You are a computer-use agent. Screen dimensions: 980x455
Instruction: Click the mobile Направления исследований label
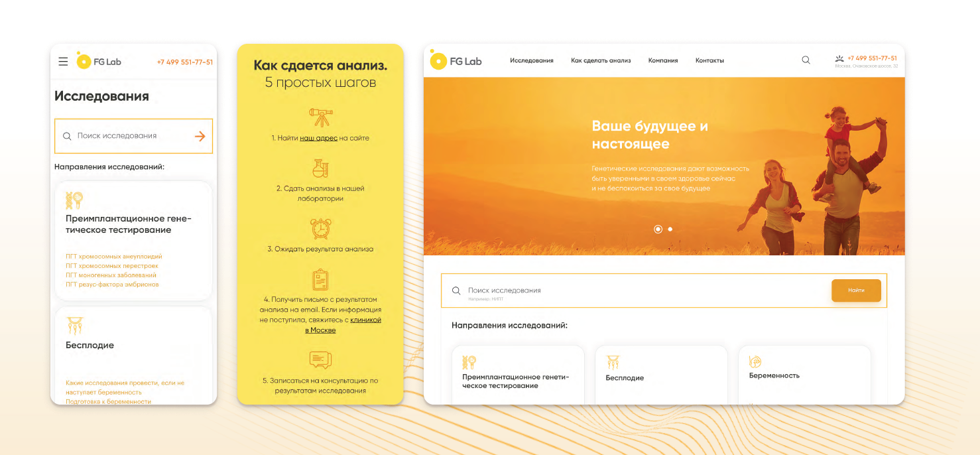click(x=109, y=166)
